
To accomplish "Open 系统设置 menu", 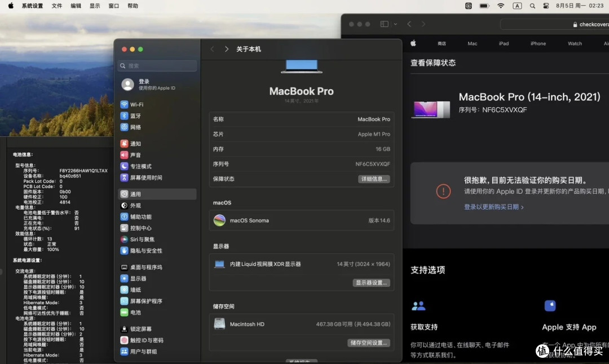I will tap(32, 6).
